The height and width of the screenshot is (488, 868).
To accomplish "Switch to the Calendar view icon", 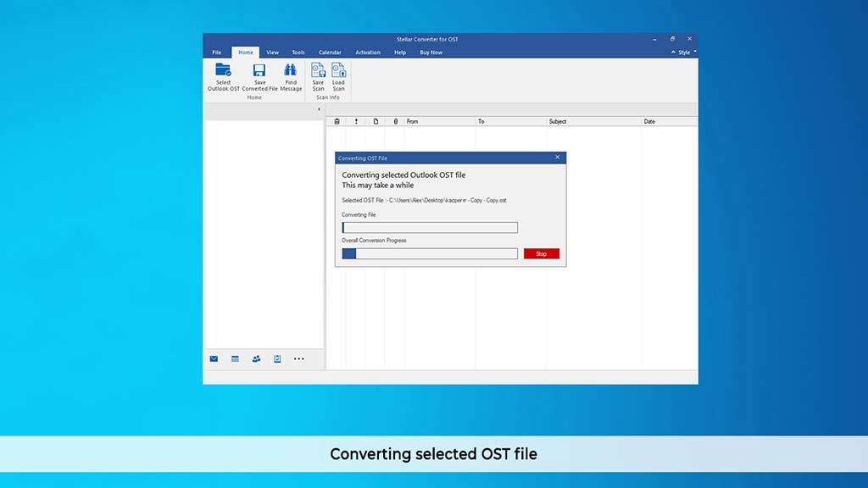I will (x=236, y=358).
